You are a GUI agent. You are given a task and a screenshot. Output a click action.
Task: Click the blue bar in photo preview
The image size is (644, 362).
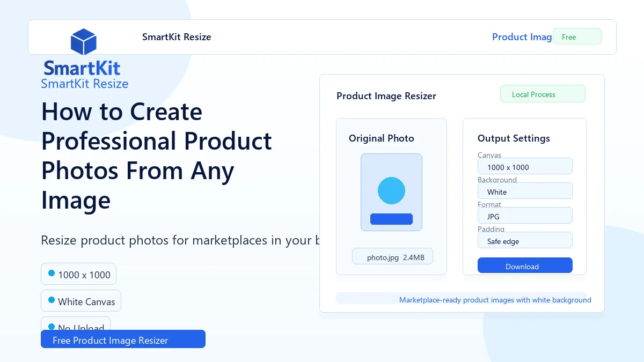(391, 219)
